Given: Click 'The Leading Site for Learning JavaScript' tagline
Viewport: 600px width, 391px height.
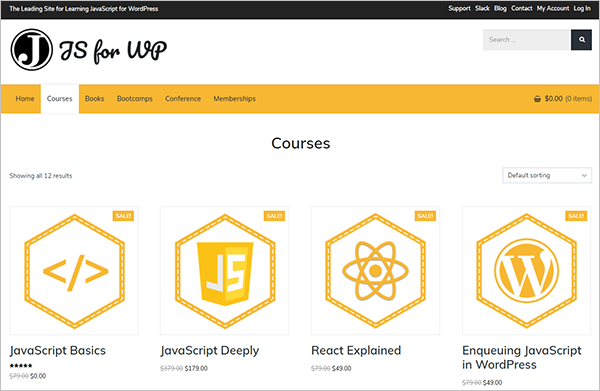Looking at the screenshot, I should [84, 8].
